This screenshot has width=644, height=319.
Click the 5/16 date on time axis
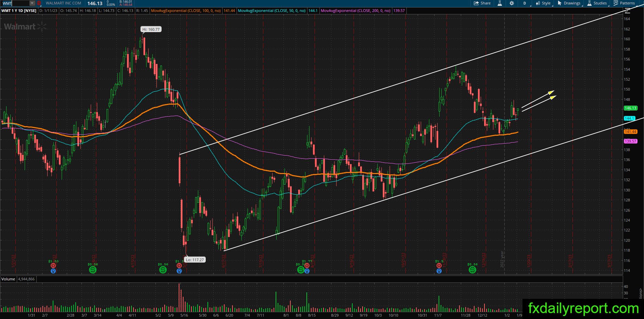184,315
